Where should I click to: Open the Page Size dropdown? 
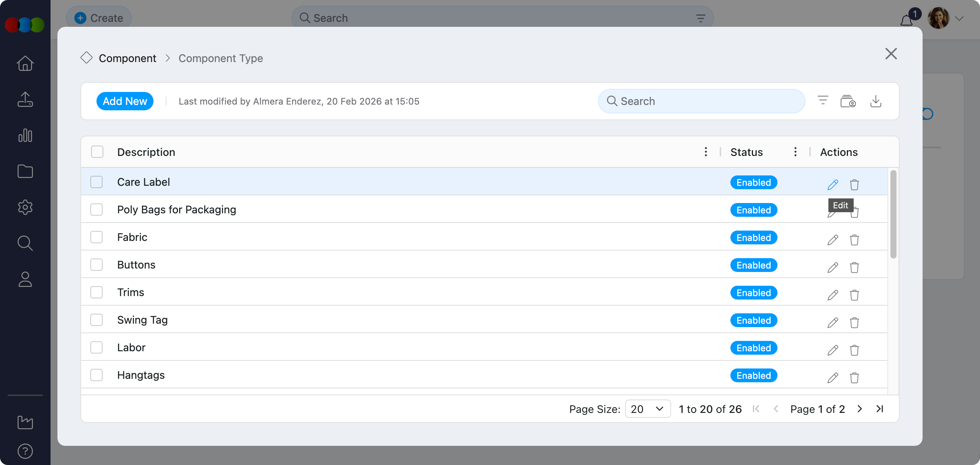pos(647,409)
